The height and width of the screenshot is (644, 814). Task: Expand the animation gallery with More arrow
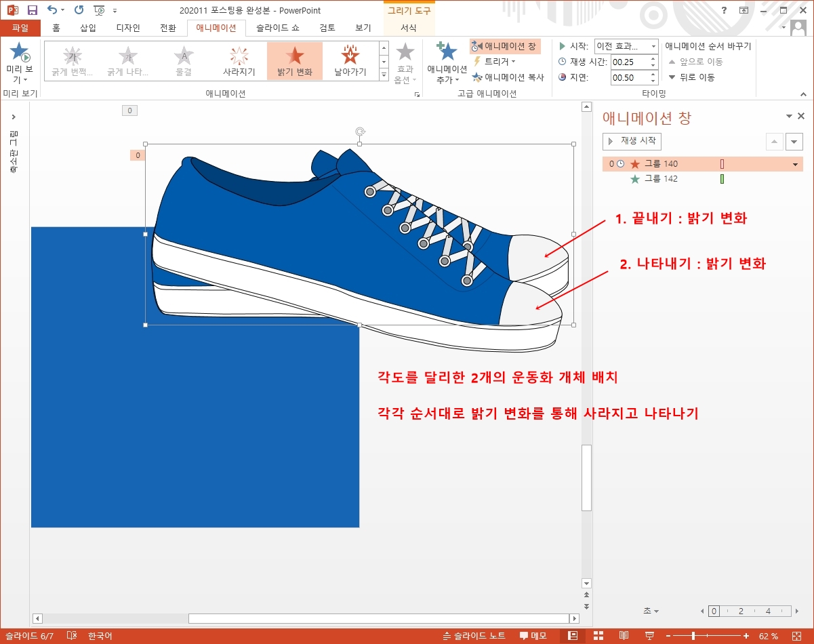point(384,75)
